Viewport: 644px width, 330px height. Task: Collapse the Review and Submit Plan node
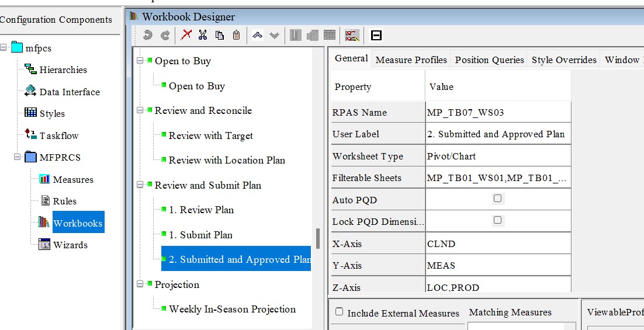point(140,185)
